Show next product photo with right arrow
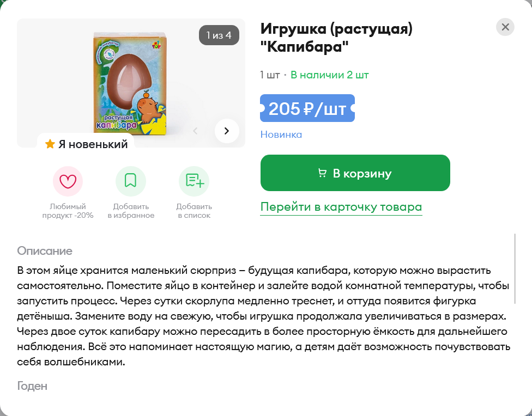Image resolution: width=532 pixels, height=416 pixels. point(227,131)
